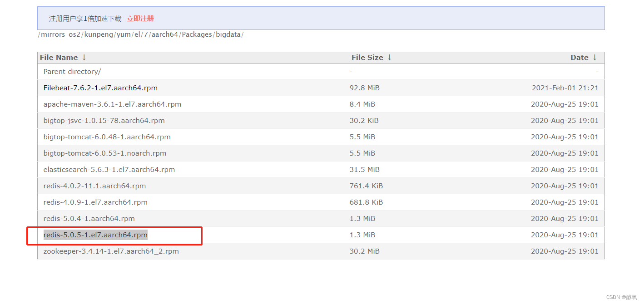Open kunpeng in the breadcrumb path

tap(99, 34)
